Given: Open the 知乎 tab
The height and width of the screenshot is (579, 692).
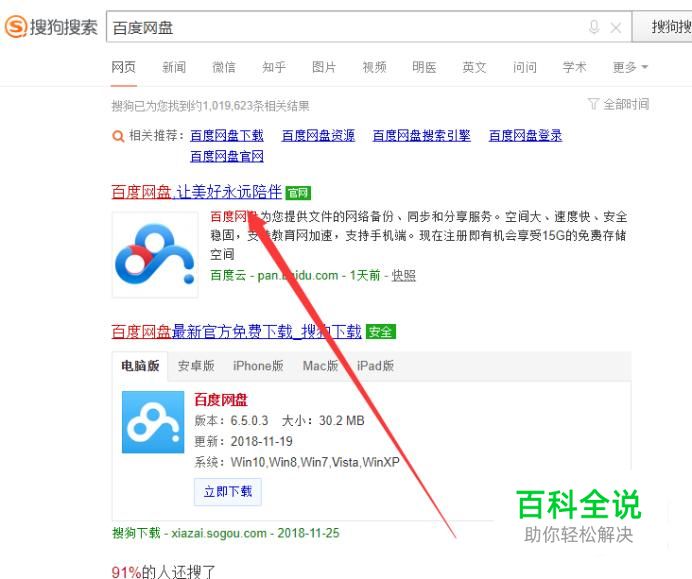Looking at the screenshot, I should coord(274,68).
